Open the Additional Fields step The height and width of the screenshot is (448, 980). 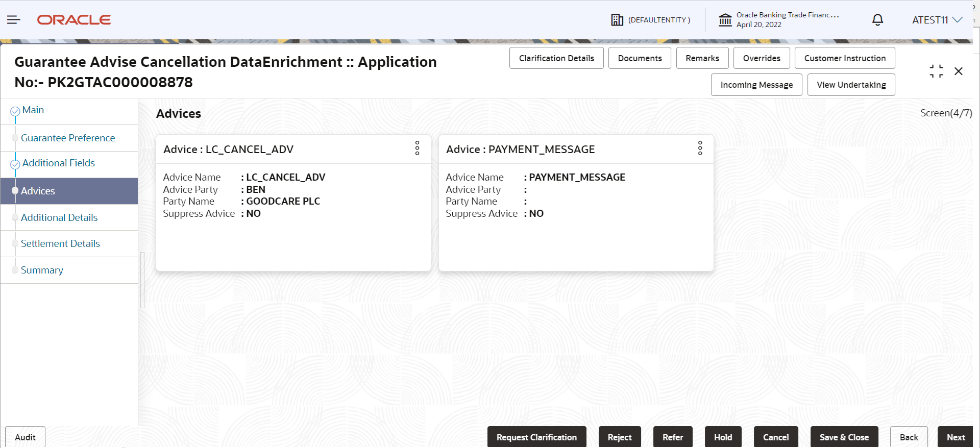[59, 163]
